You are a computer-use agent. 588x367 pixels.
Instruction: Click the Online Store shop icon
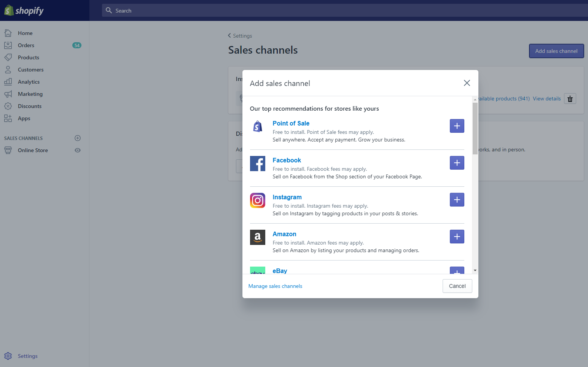8,150
